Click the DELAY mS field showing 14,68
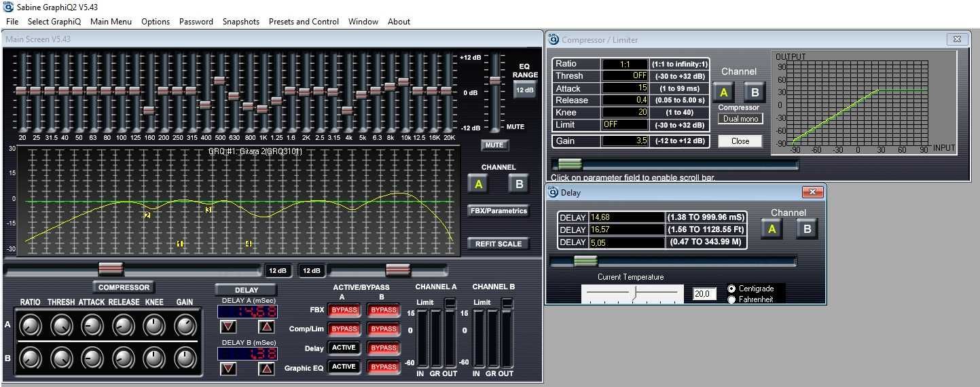The image size is (980, 387). tap(627, 217)
